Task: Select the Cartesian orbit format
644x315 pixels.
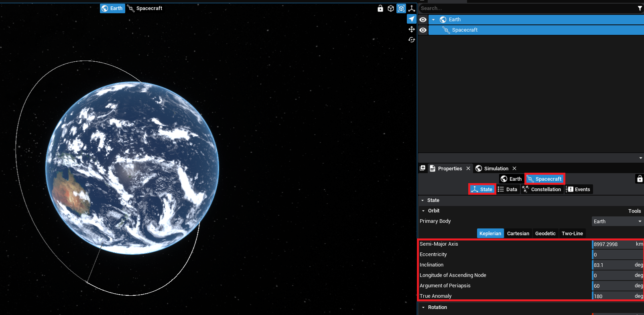Action: click(x=518, y=234)
